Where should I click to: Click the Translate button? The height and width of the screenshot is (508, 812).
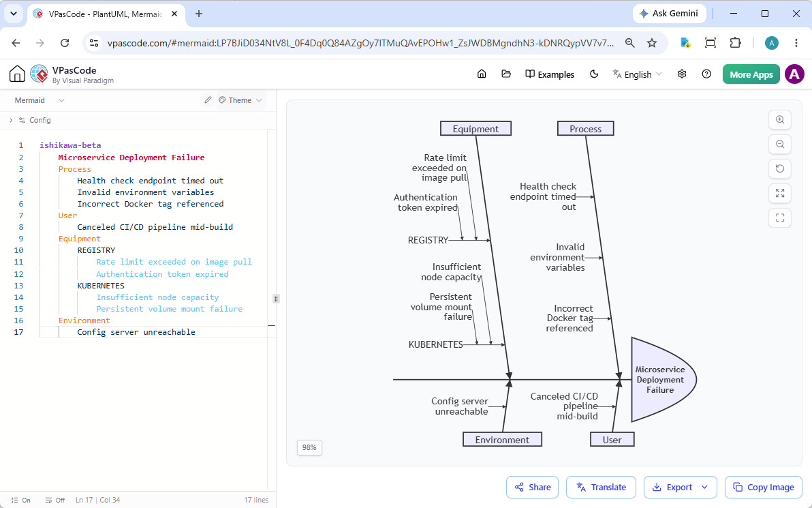pos(601,488)
